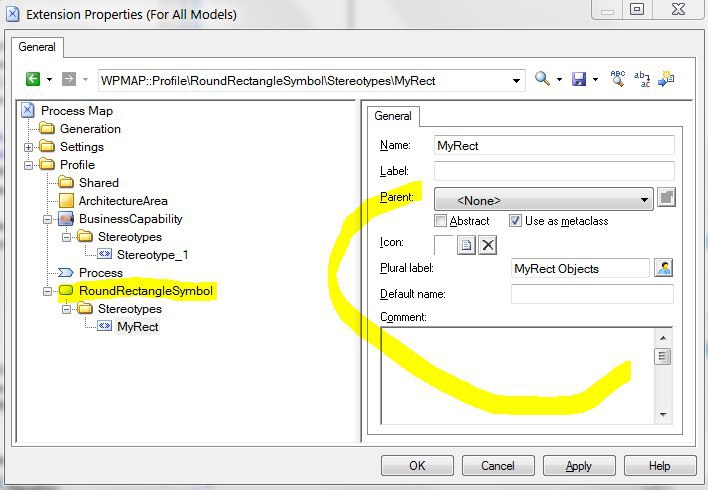Select the Settings folder

pos(82,147)
